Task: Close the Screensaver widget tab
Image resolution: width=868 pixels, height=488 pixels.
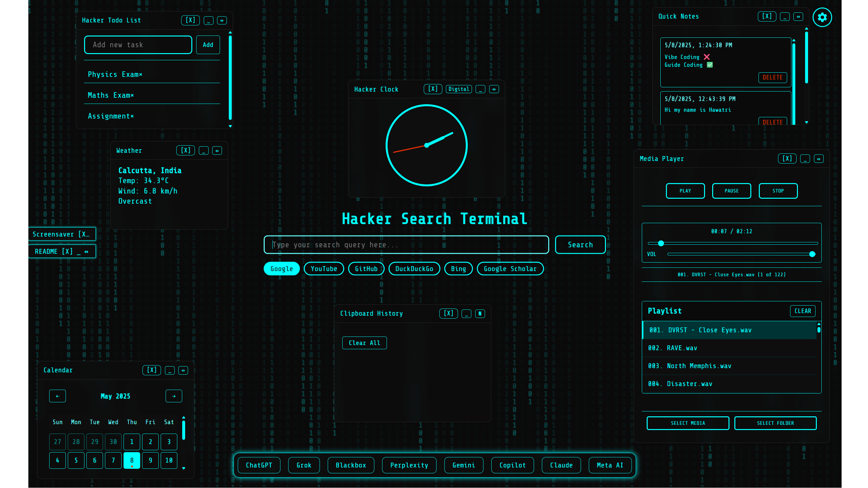Action: tap(83, 235)
